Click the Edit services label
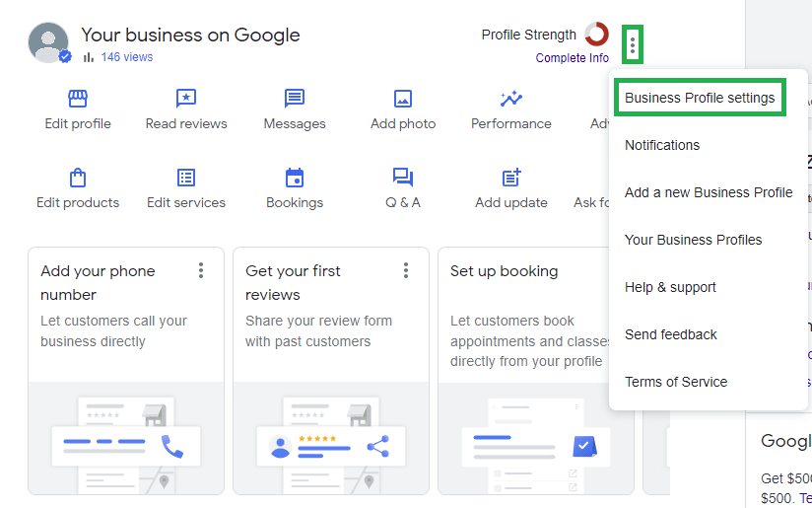This screenshot has height=508, width=812. coord(186,202)
